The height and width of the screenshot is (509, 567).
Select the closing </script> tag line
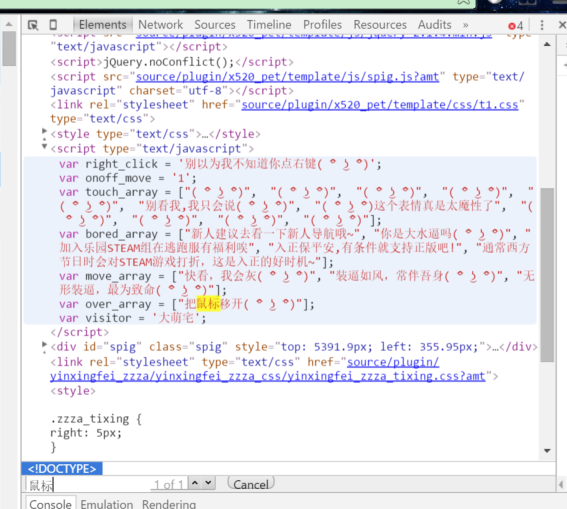[x=80, y=332]
